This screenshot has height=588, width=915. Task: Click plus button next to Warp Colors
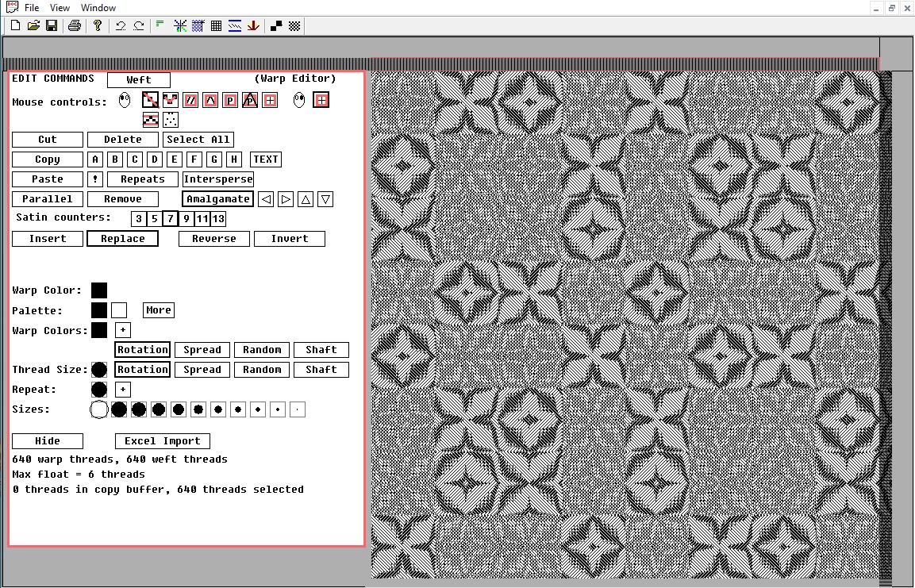pos(122,330)
